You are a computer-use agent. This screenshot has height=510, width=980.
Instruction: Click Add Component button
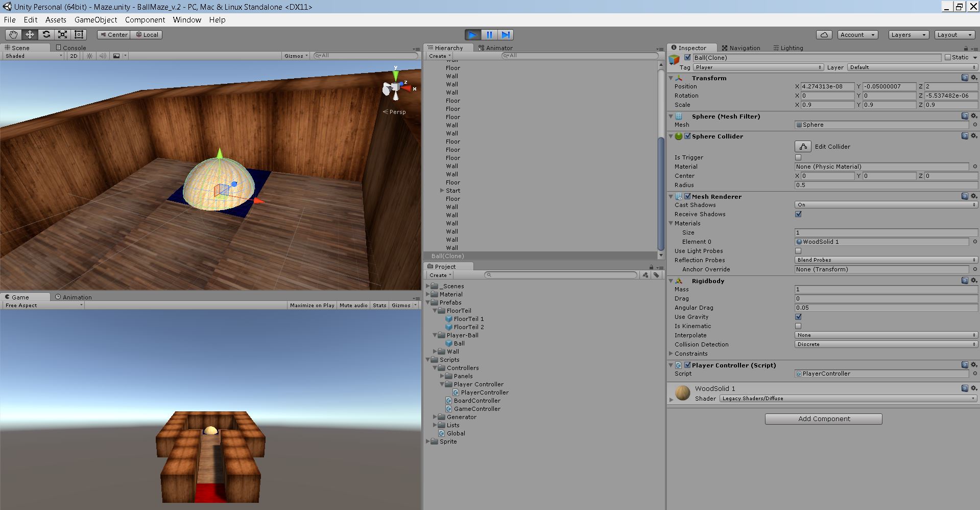[x=823, y=419]
